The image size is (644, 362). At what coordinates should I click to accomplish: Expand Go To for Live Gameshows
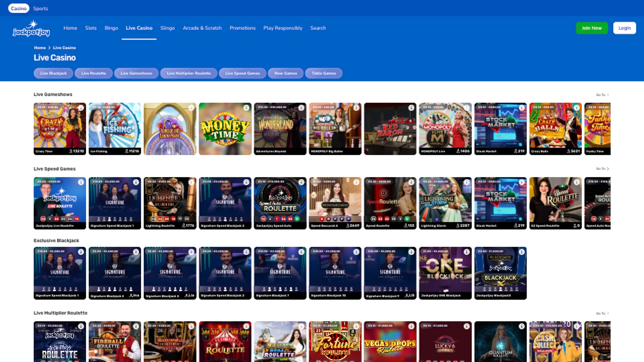tap(602, 95)
